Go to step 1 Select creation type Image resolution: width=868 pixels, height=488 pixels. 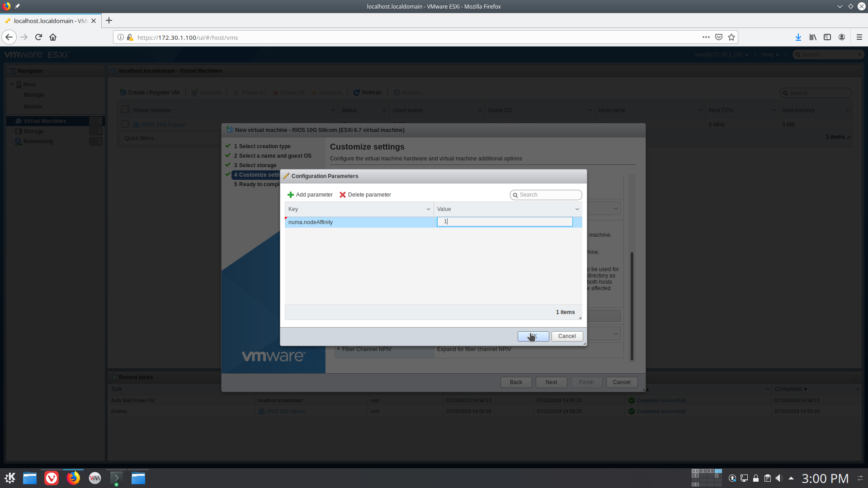coord(262,146)
